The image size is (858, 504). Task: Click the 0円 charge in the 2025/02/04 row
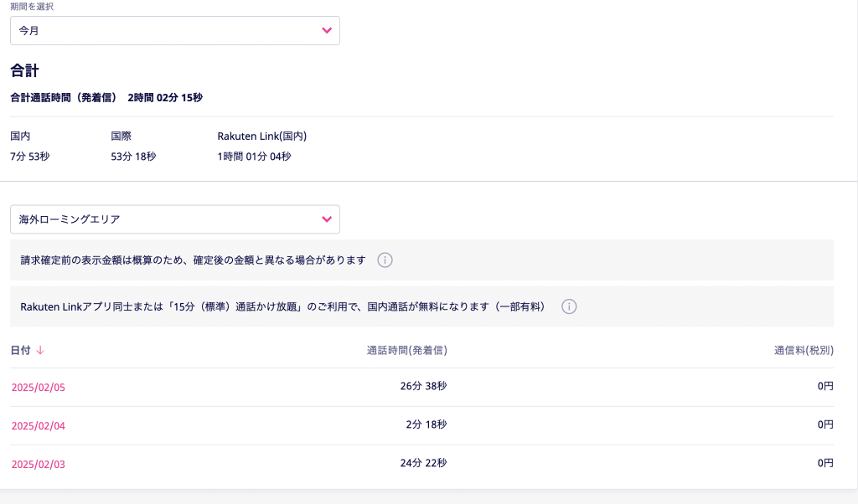pos(825,424)
